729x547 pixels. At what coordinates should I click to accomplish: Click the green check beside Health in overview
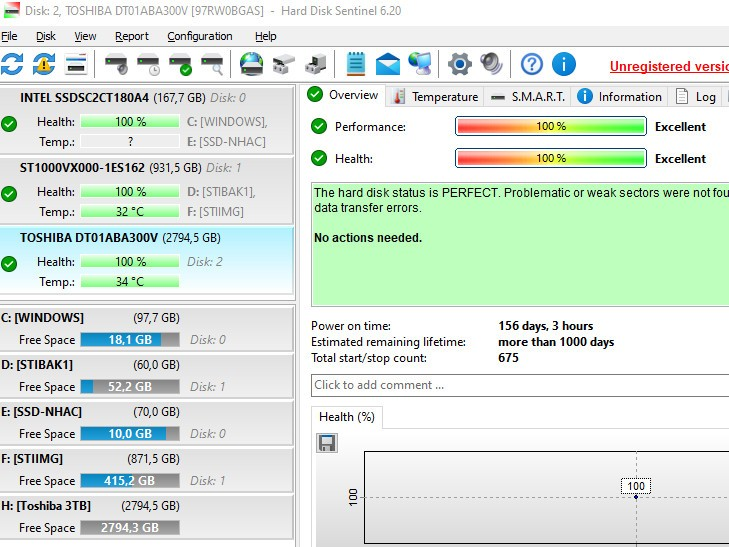tap(319, 158)
